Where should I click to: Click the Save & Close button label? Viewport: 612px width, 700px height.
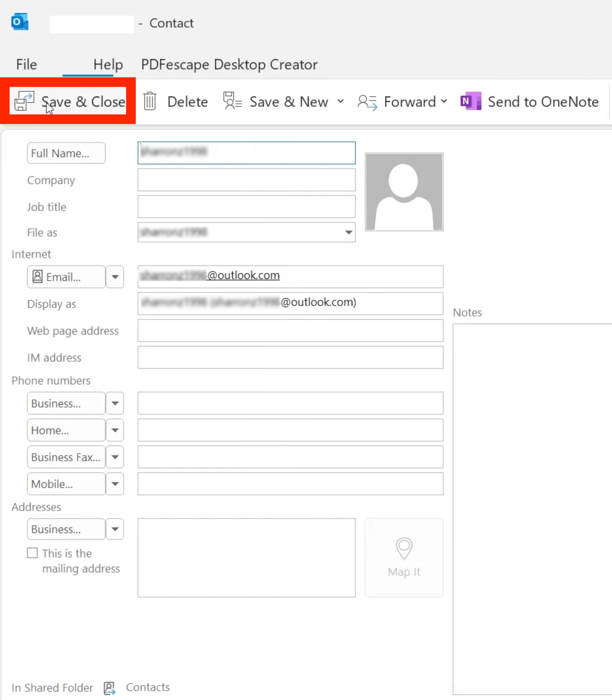coord(83,101)
